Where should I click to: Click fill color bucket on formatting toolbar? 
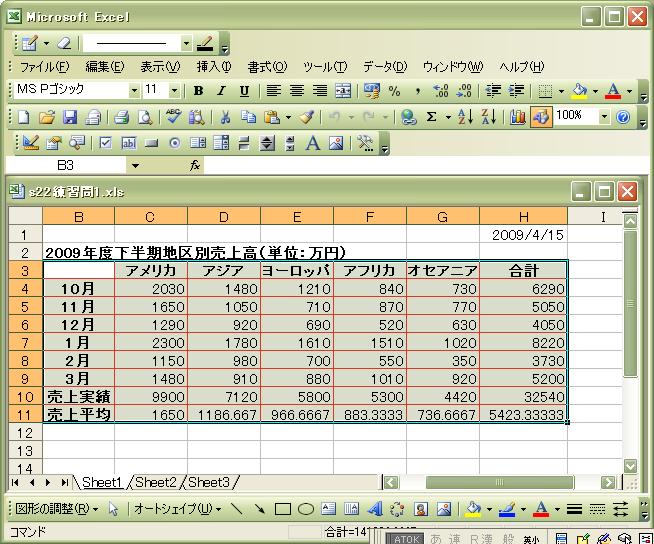580,91
